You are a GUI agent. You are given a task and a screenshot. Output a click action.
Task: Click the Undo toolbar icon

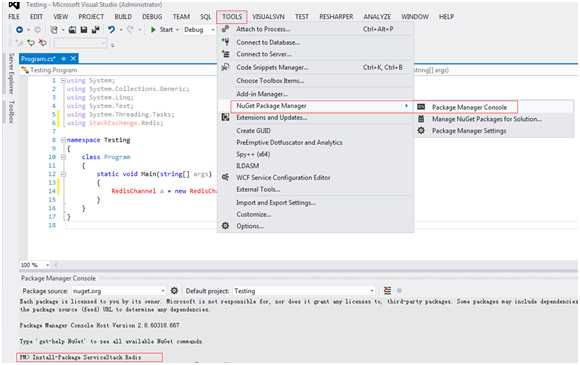point(111,30)
